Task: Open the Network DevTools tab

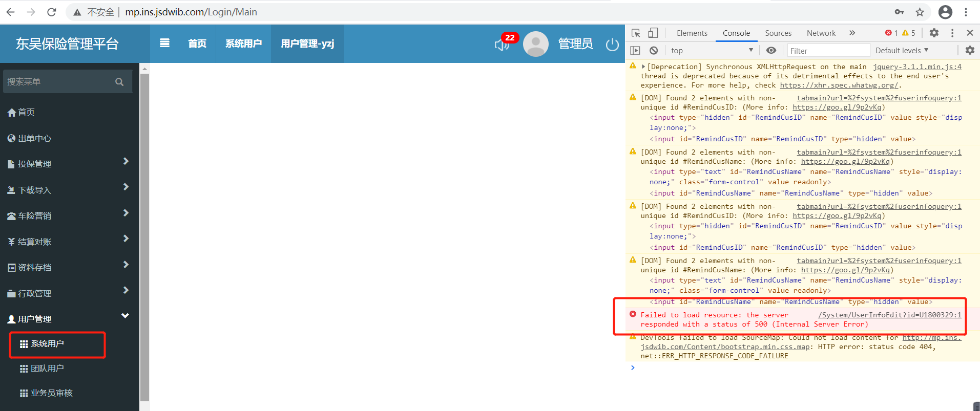Action: coord(821,33)
